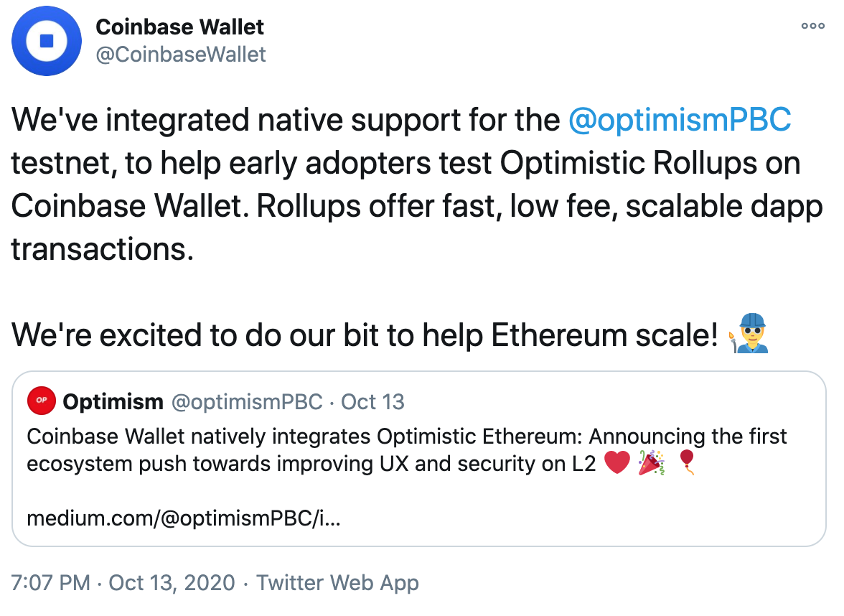
Task: Click the Oct 13 date of quoted tweet
Action: click(372, 401)
